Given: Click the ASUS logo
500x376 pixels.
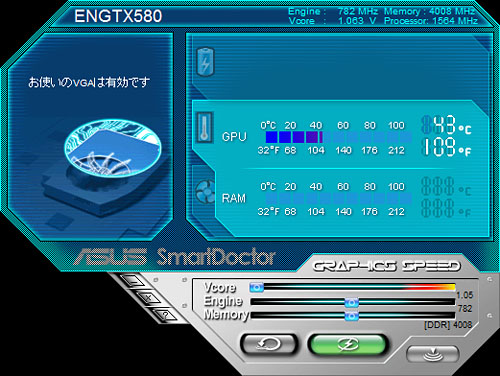Looking at the screenshot, I should 111,257.
